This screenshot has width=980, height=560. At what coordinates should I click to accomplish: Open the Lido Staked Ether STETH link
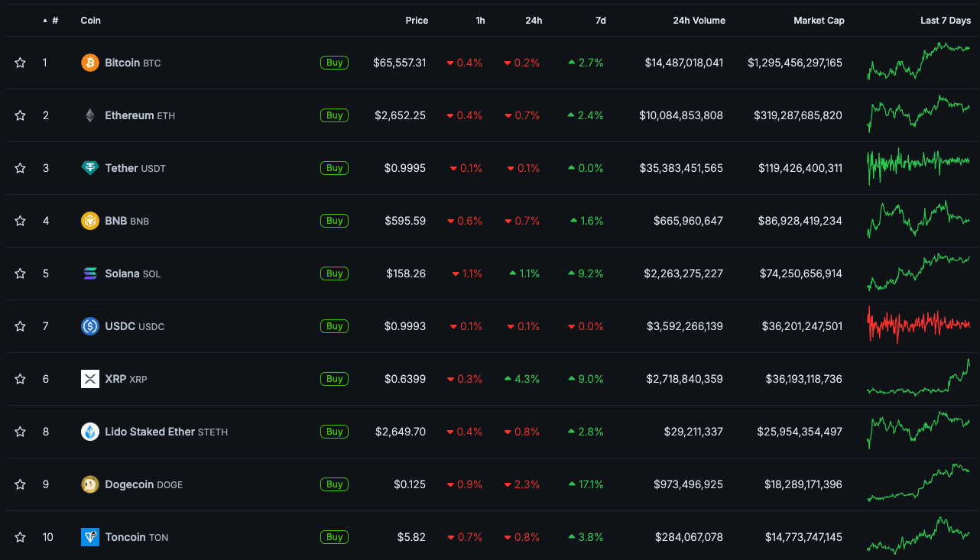pos(167,432)
